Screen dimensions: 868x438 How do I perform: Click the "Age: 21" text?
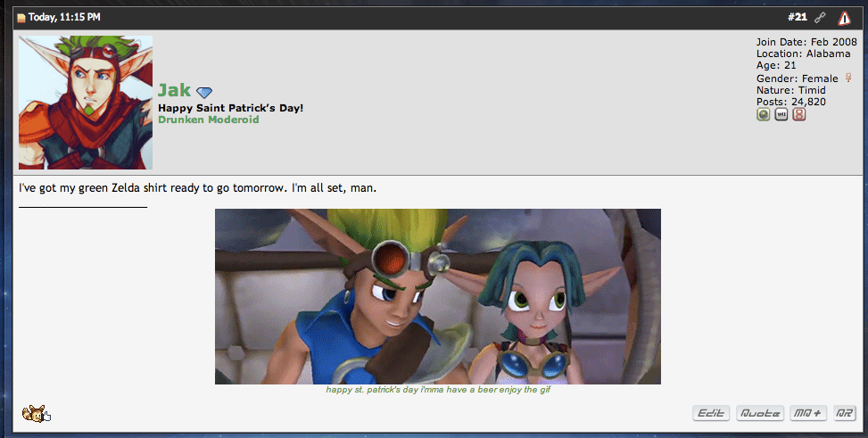[x=776, y=65]
